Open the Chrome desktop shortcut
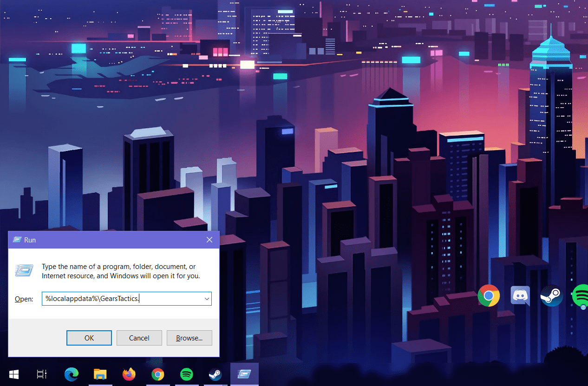This screenshot has width=588, height=386. pos(489,295)
